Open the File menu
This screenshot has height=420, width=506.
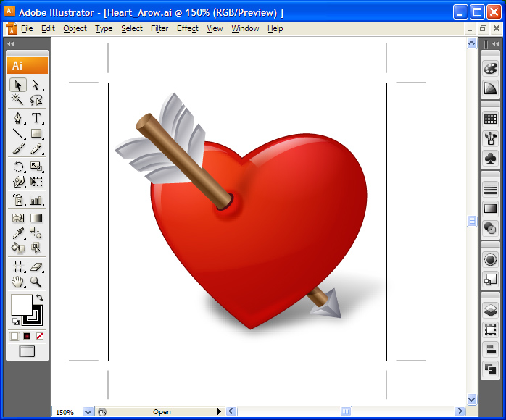tap(27, 28)
